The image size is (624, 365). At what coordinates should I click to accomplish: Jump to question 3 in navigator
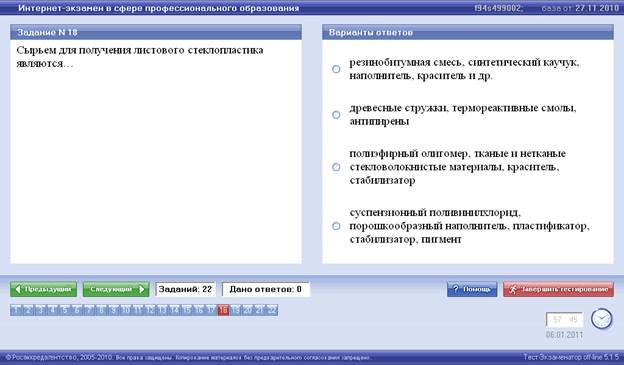click(41, 310)
